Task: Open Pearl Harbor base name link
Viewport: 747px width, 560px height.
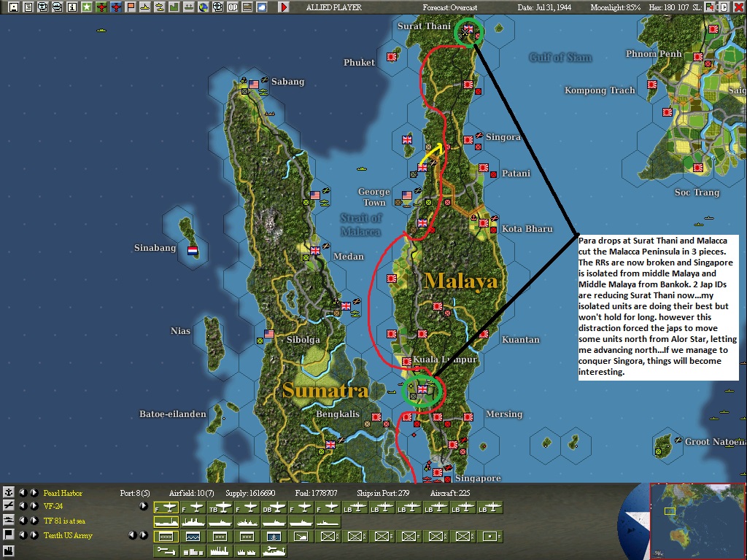Action: 63,493
